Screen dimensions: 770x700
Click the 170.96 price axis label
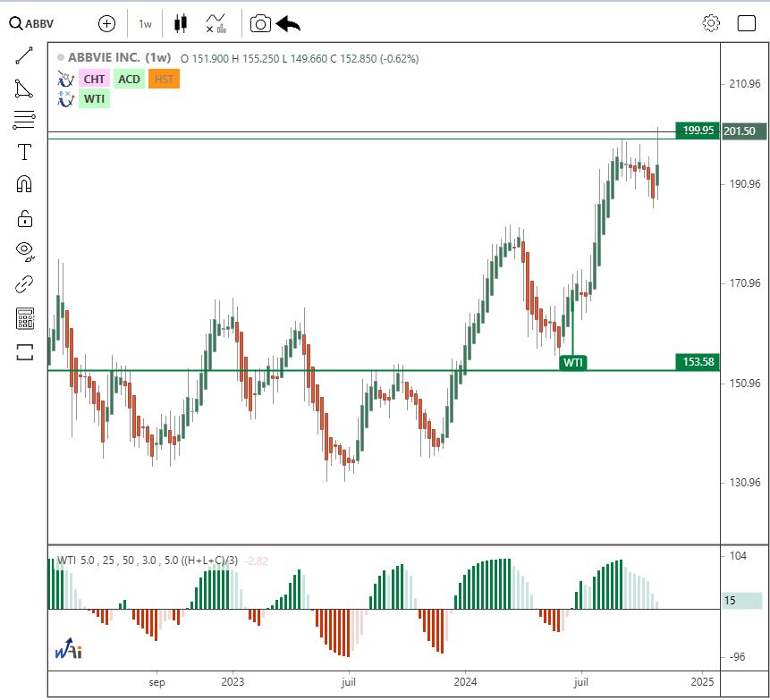744,283
